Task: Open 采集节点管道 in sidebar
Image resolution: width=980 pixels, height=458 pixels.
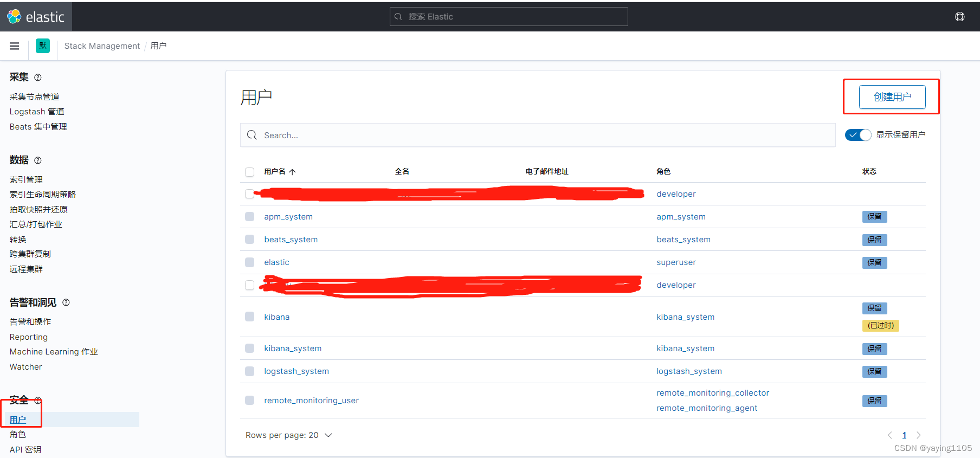Action: click(x=34, y=97)
